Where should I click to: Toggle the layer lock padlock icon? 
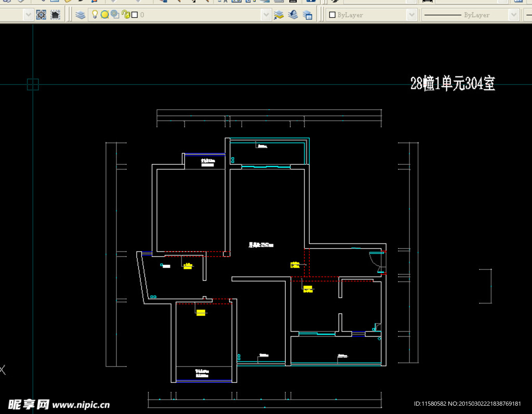coord(125,15)
